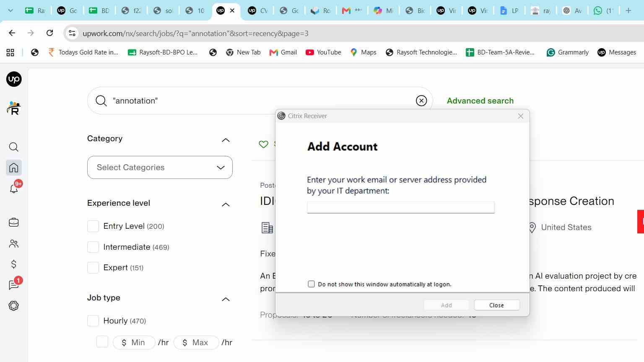Viewport: 644px width, 362px height.
Task: Open the Advanced search link
Action: (x=480, y=101)
